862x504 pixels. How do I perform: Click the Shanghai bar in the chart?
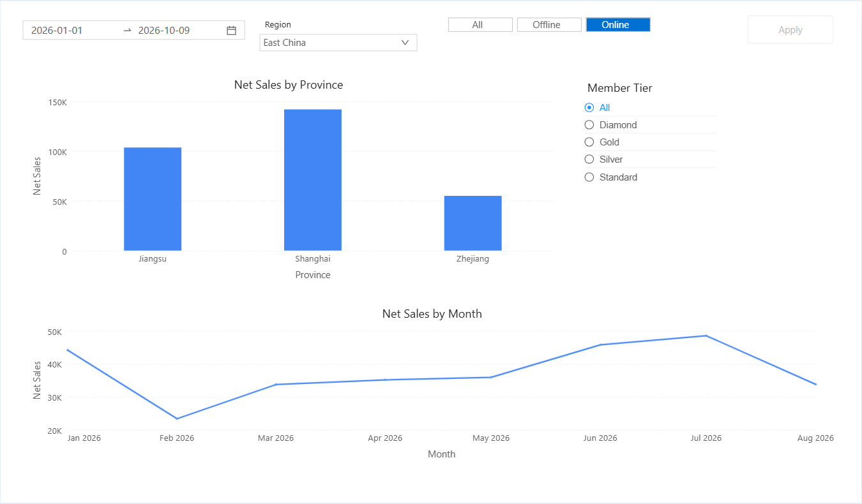313,180
